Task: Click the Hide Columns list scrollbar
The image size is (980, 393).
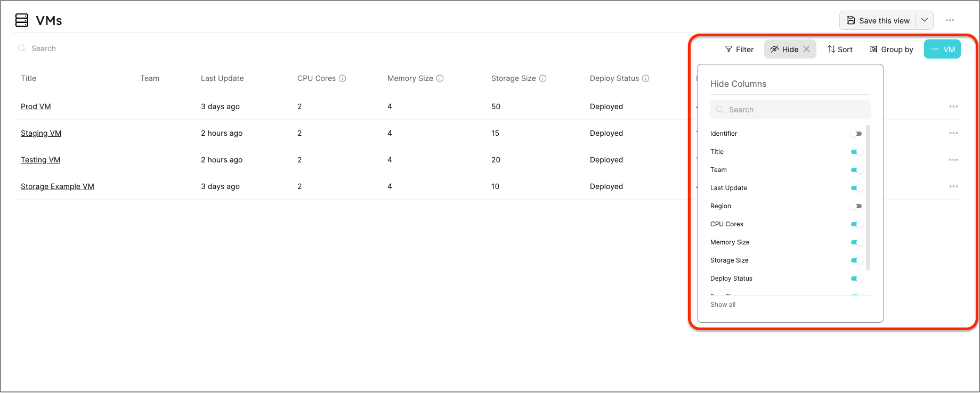Action: click(x=868, y=197)
